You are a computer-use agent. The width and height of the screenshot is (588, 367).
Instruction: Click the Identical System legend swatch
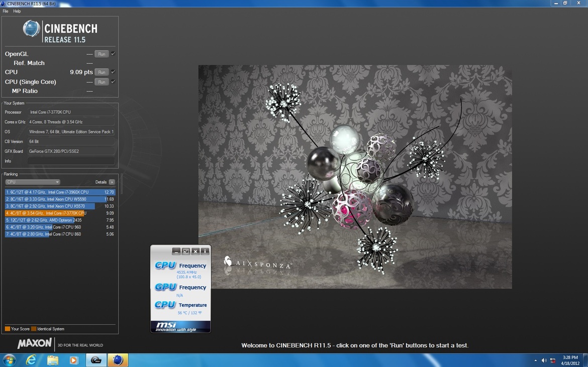click(34, 329)
